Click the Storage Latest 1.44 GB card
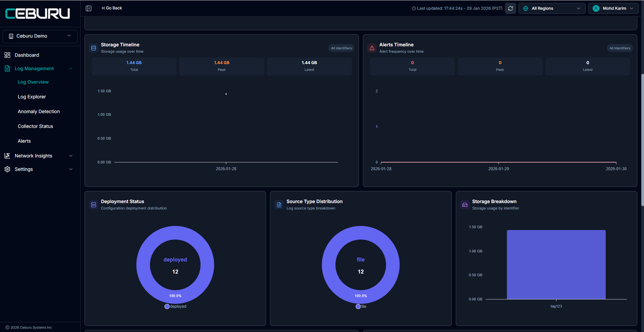Screen dimensions: 644x332 click(x=309, y=66)
